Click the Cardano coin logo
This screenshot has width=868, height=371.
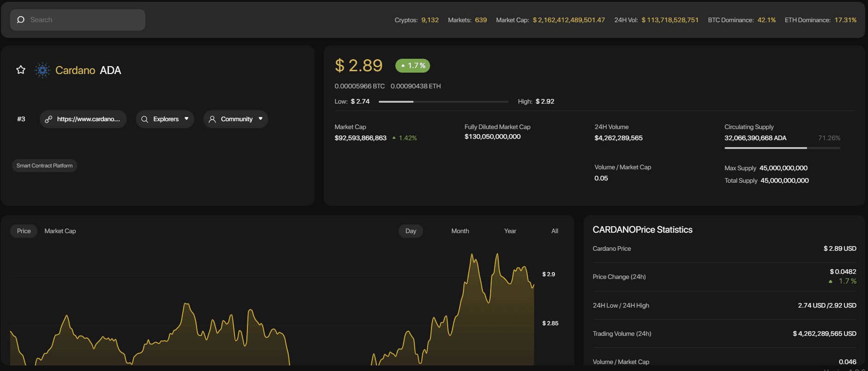pyautogui.click(x=43, y=70)
